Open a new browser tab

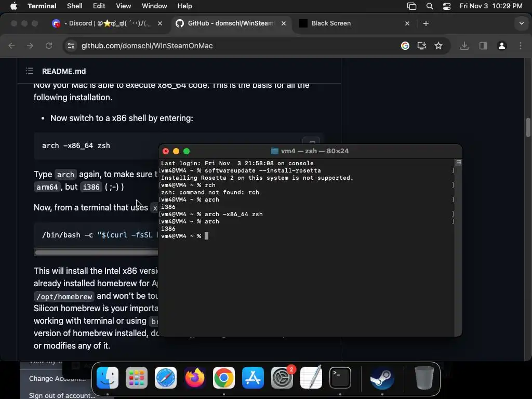pos(426,23)
